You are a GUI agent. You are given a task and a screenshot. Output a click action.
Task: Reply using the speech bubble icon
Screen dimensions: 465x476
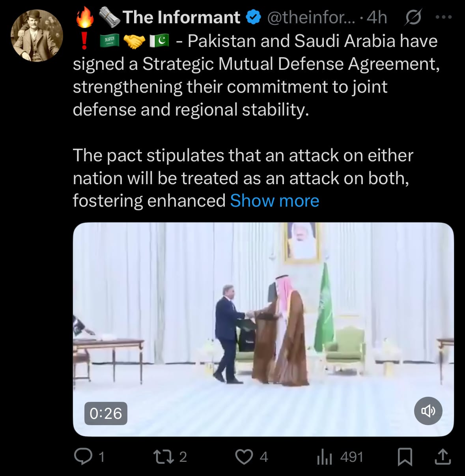[83, 457]
